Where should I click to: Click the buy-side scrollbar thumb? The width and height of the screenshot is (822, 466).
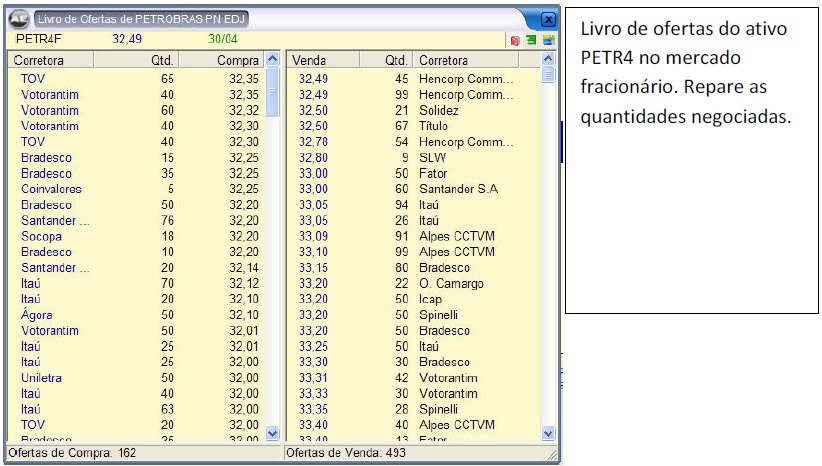click(272, 92)
